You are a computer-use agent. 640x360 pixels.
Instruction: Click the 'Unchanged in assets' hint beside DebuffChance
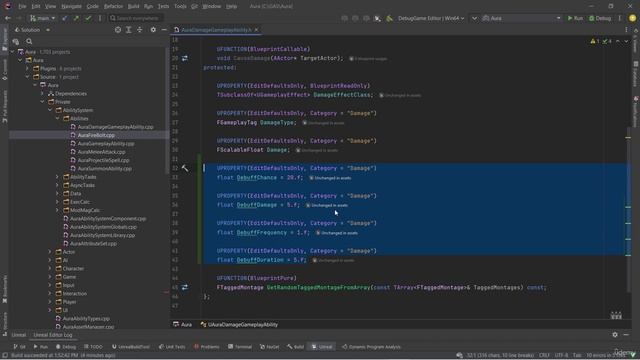pos(330,178)
